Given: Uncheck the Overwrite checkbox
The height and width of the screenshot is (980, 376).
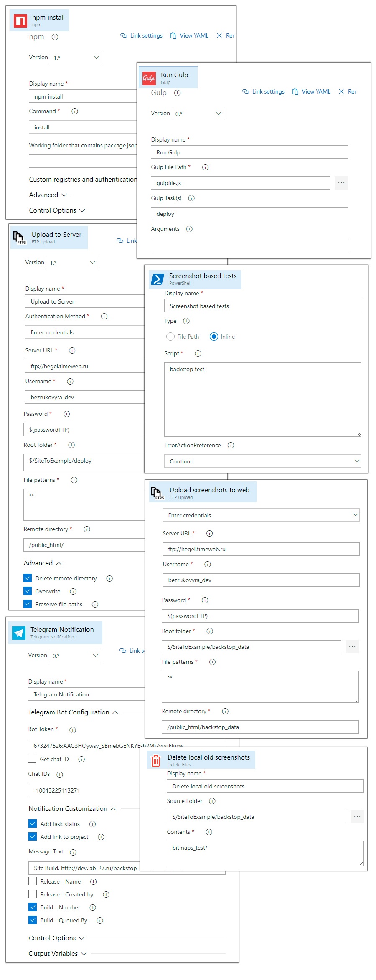Looking at the screenshot, I should [x=28, y=591].
